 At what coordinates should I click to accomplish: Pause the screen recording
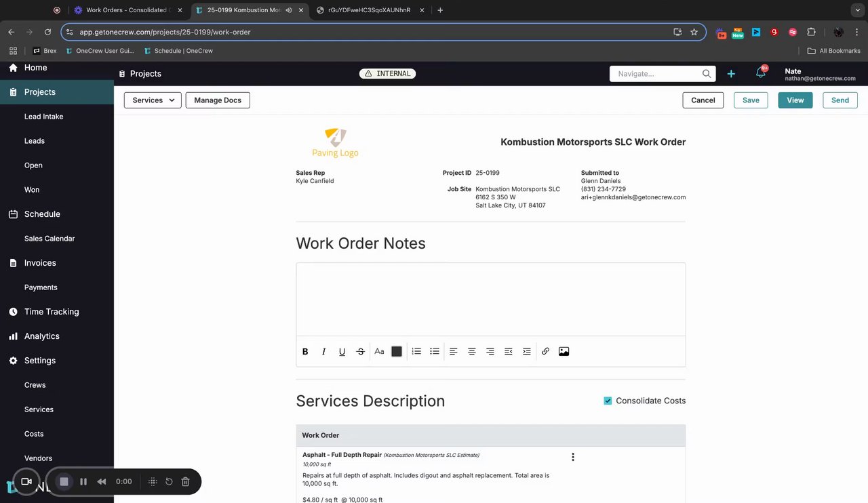pyautogui.click(x=83, y=481)
